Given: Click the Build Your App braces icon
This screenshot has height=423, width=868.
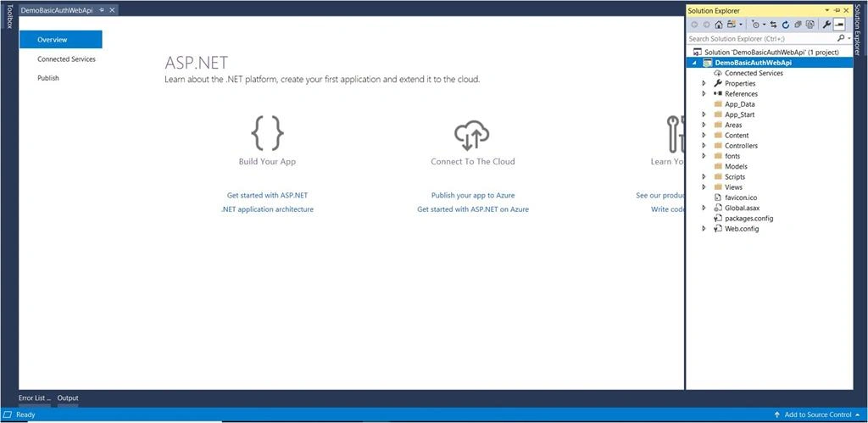Looking at the screenshot, I should [x=267, y=133].
